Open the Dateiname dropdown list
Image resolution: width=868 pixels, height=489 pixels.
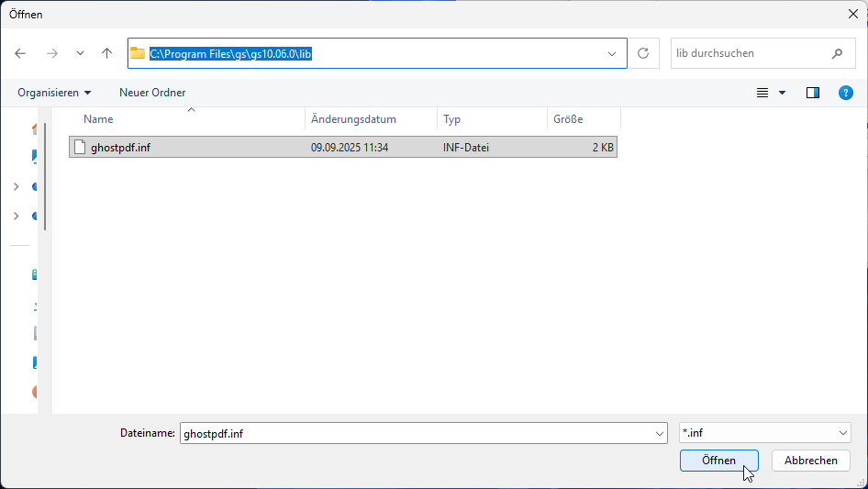pyautogui.click(x=660, y=433)
